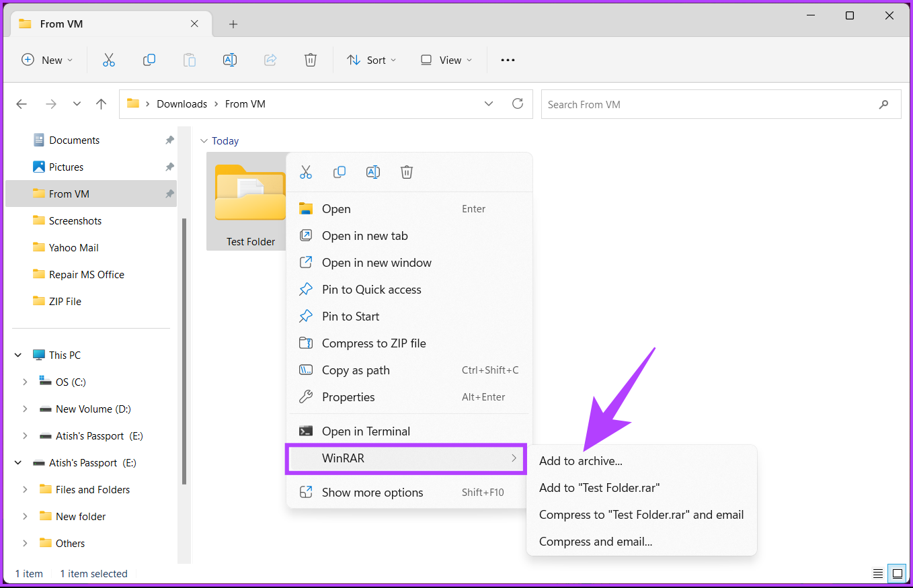Collapse the Atish's Passport (E:) expanded node
This screenshot has height=588, width=913.
tap(18, 462)
